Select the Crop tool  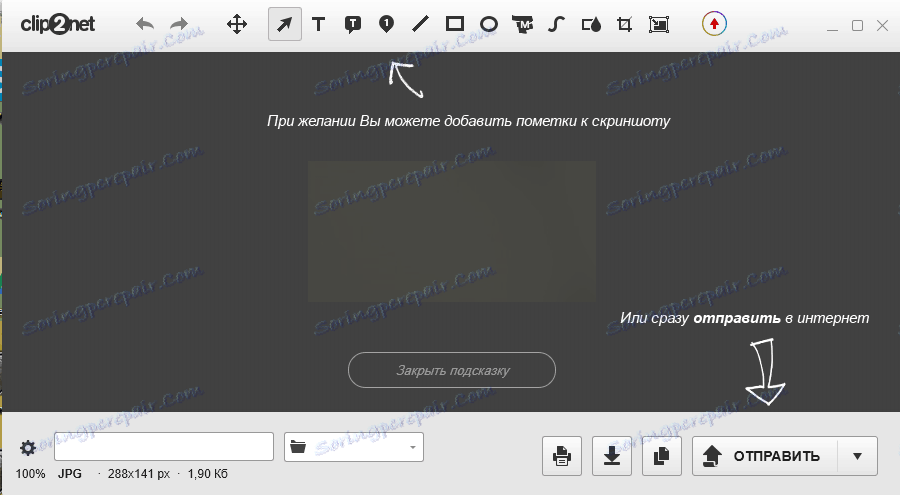pos(624,24)
